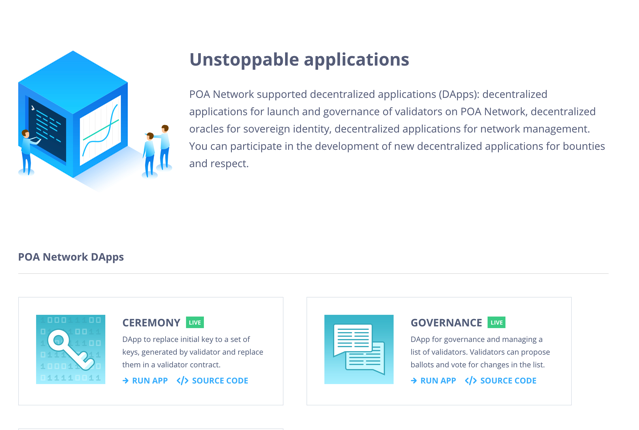Click the Ceremony description text
This screenshot has height=430, width=639.
pos(193,352)
